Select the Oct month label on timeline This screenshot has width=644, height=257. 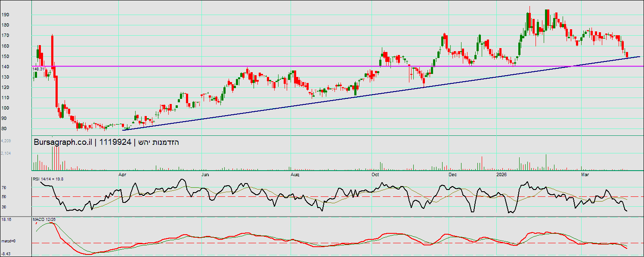click(x=375, y=174)
